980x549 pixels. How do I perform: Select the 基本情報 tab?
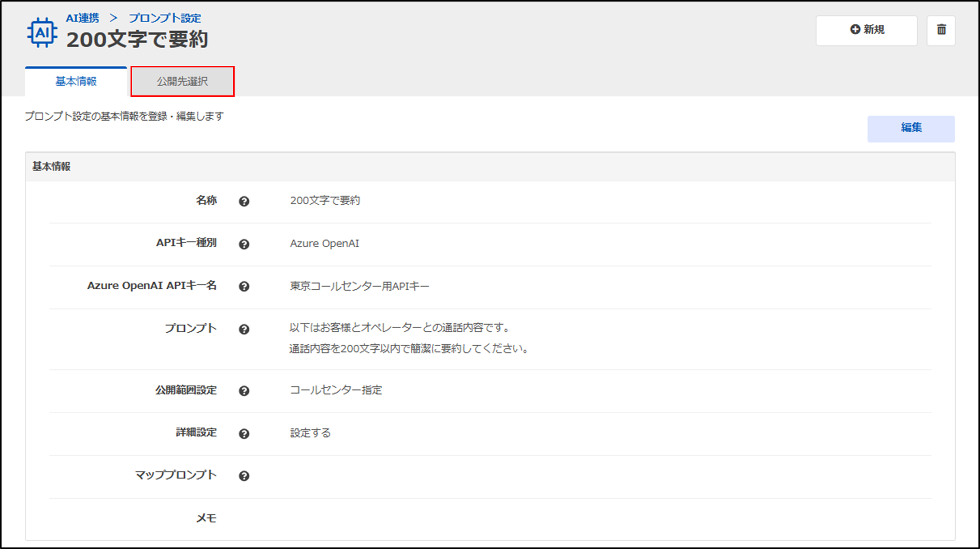point(76,81)
